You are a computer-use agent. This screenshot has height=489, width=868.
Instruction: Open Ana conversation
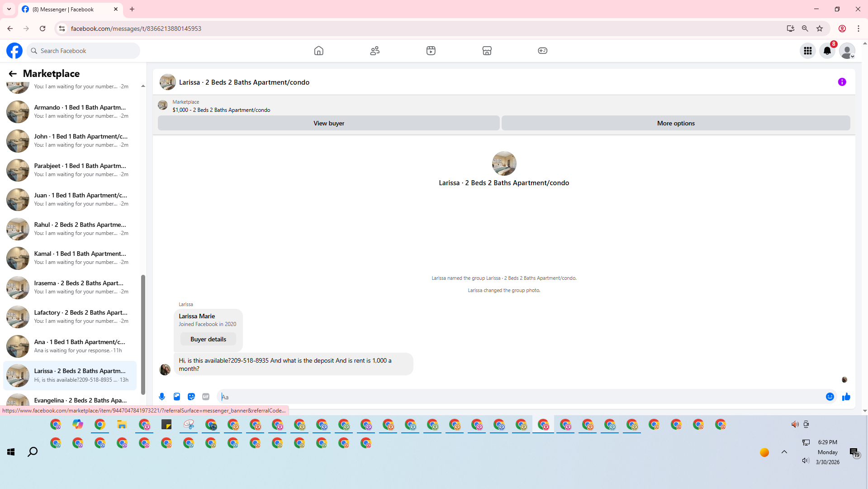[70, 346]
